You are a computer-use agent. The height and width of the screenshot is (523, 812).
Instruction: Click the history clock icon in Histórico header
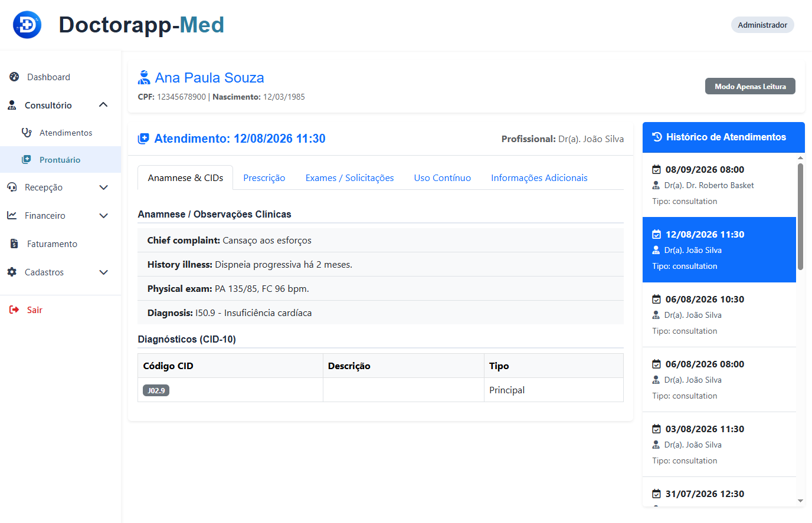657,137
